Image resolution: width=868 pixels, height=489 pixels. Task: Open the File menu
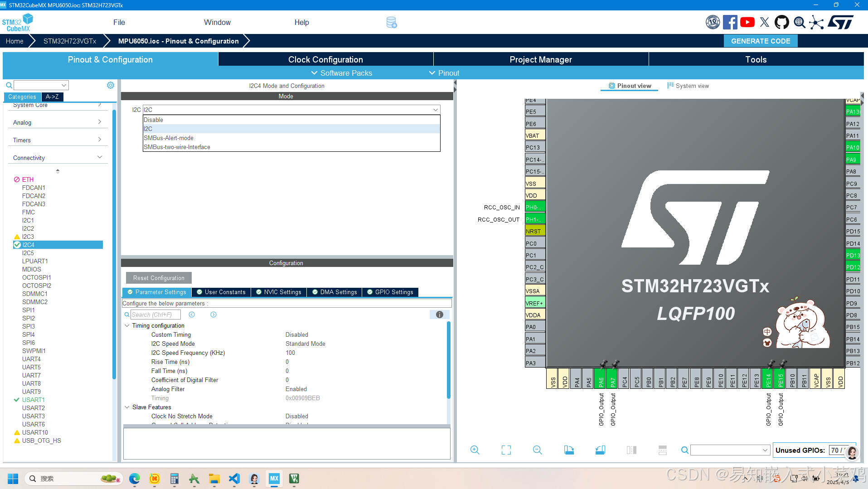tap(119, 22)
